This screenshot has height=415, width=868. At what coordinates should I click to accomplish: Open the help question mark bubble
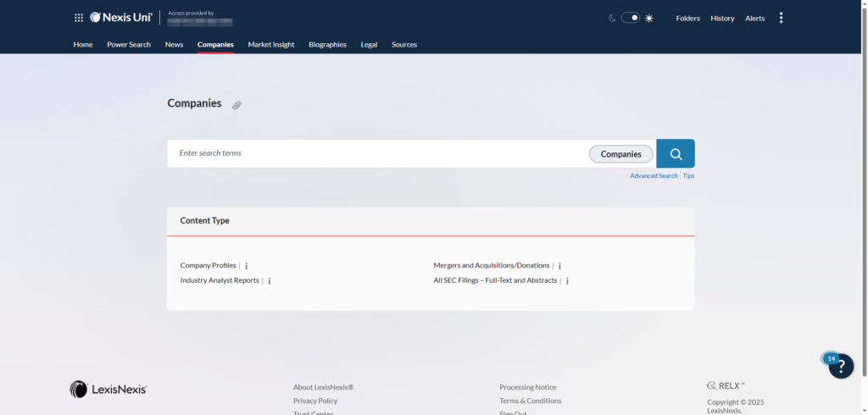pyautogui.click(x=841, y=366)
